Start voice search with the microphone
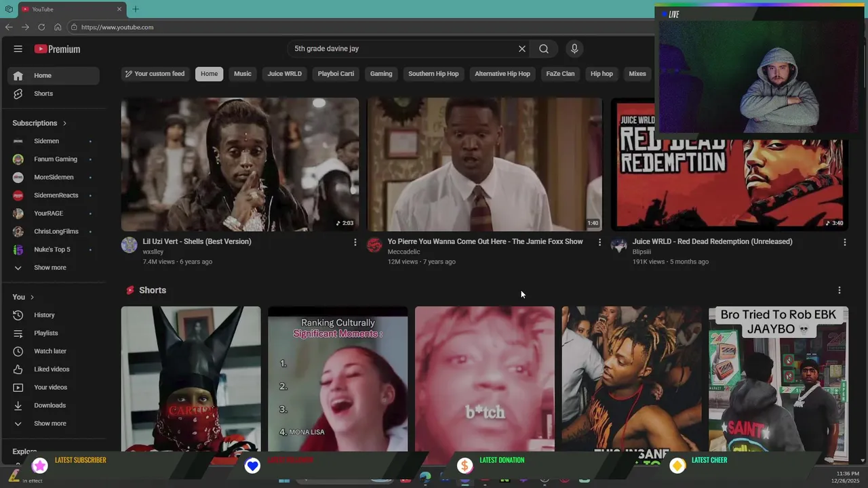Screen dimensions: 868x488 pyautogui.click(x=574, y=49)
